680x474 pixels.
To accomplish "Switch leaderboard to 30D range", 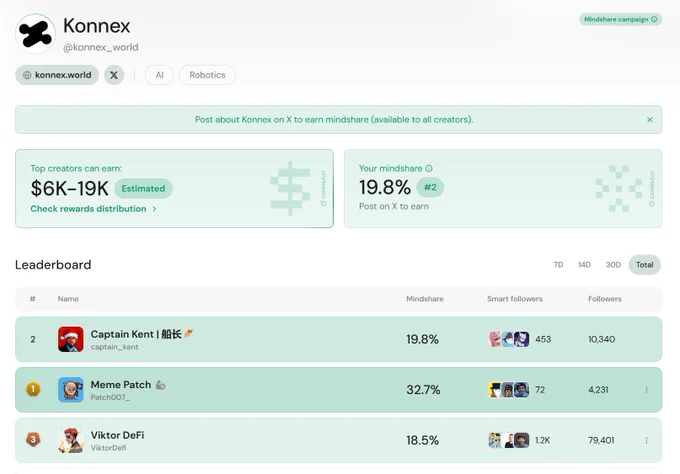I will pyautogui.click(x=613, y=265).
